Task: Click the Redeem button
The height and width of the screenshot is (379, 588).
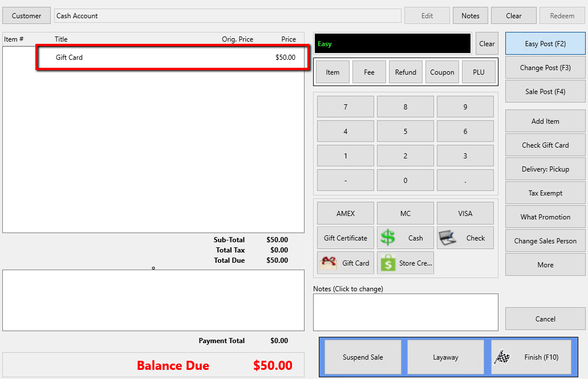Action: (x=562, y=16)
